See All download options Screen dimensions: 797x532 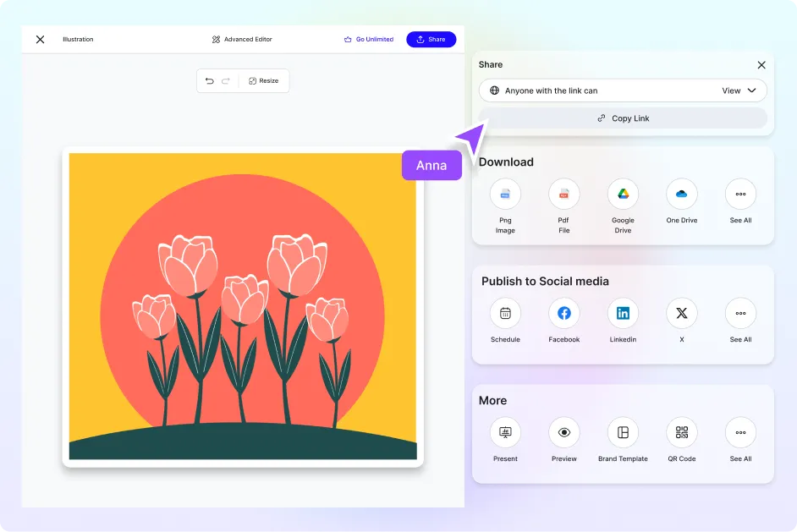tap(740, 195)
